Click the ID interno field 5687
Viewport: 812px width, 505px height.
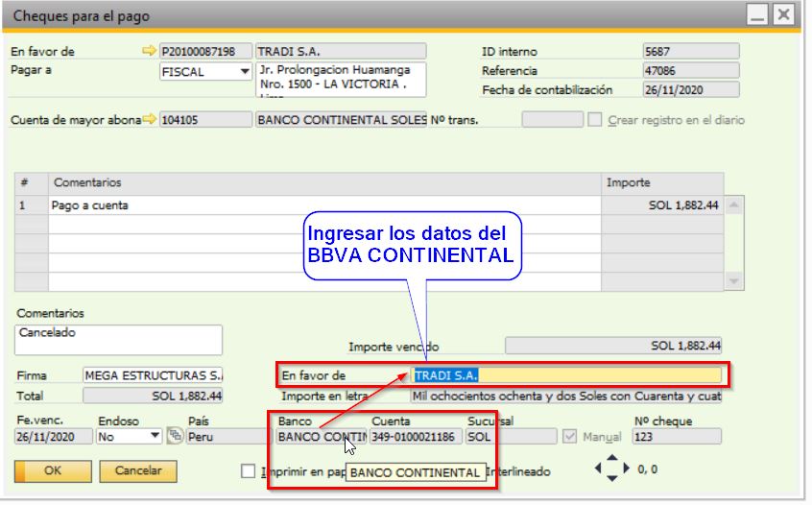[691, 51]
